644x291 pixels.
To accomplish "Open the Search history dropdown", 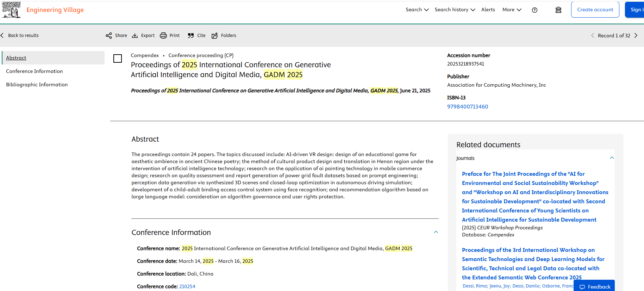I will (455, 10).
